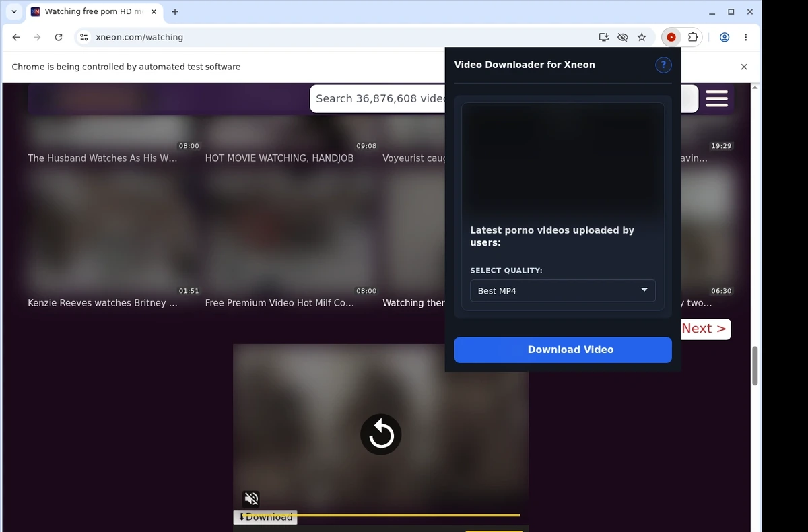The width and height of the screenshot is (808, 532).
Task: Reload the current page
Action: tap(59, 37)
